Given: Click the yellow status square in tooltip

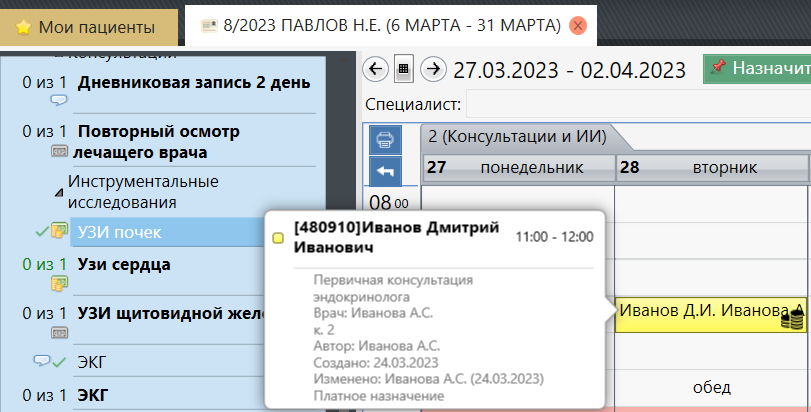Looking at the screenshot, I should (x=279, y=238).
